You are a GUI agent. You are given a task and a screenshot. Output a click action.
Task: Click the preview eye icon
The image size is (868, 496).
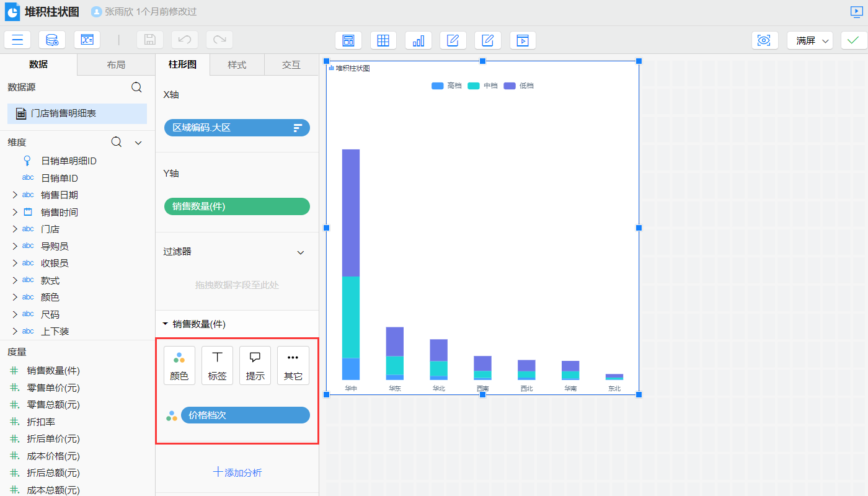(764, 40)
